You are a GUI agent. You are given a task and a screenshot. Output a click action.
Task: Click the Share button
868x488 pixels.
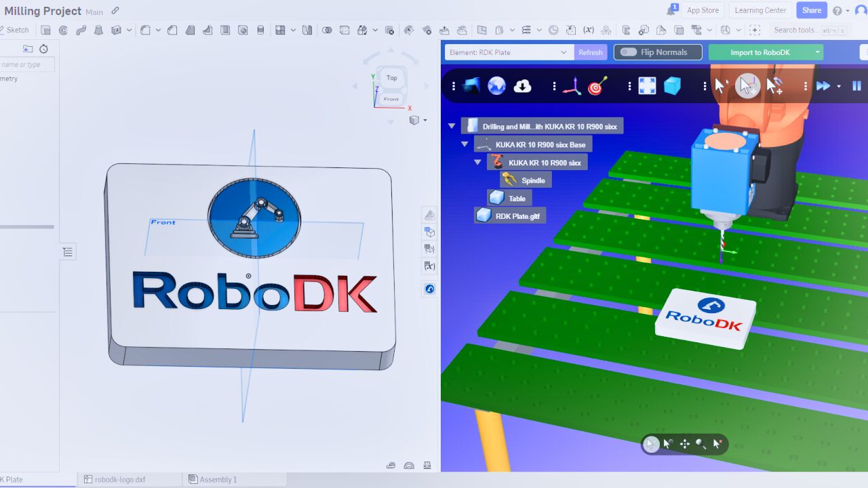tap(811, 10)
